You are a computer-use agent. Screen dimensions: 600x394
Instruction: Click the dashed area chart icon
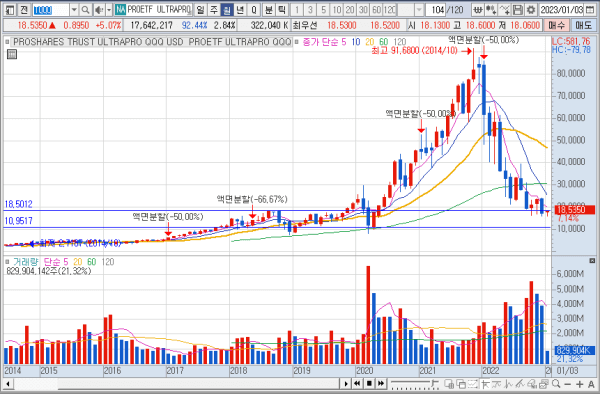[x=473, y=384]
